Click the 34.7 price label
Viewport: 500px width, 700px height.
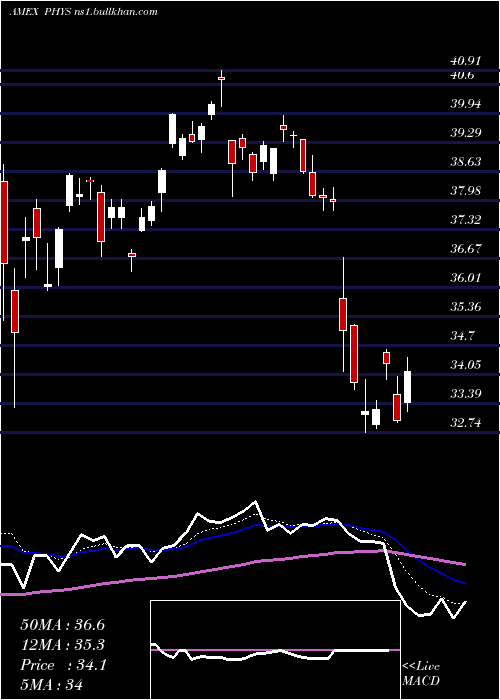pos(462,335)
